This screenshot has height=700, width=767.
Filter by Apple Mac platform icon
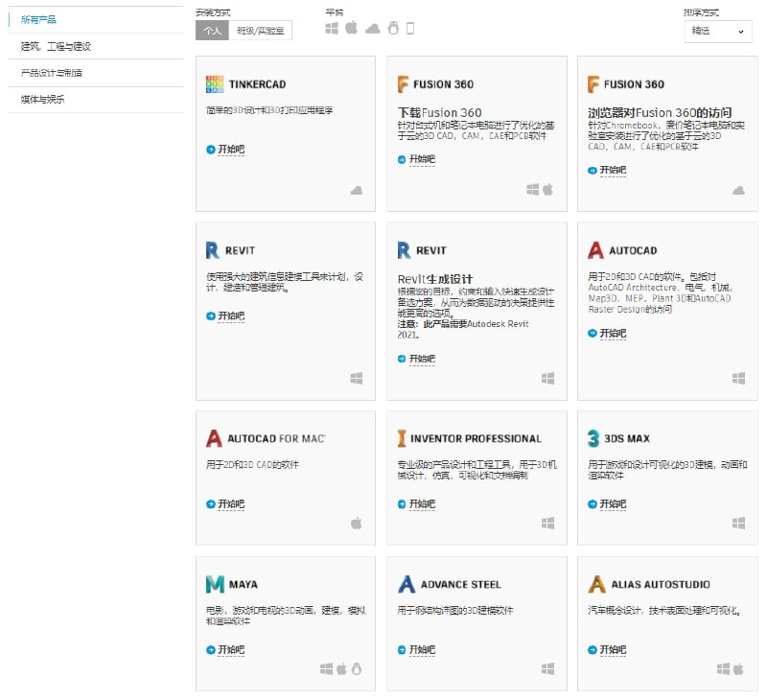(351, 28)
